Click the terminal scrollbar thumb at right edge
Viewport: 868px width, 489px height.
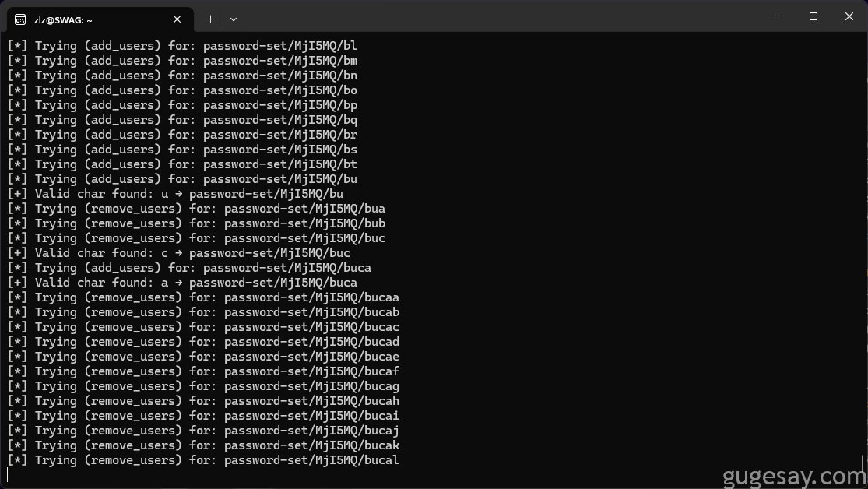point(863,464)
